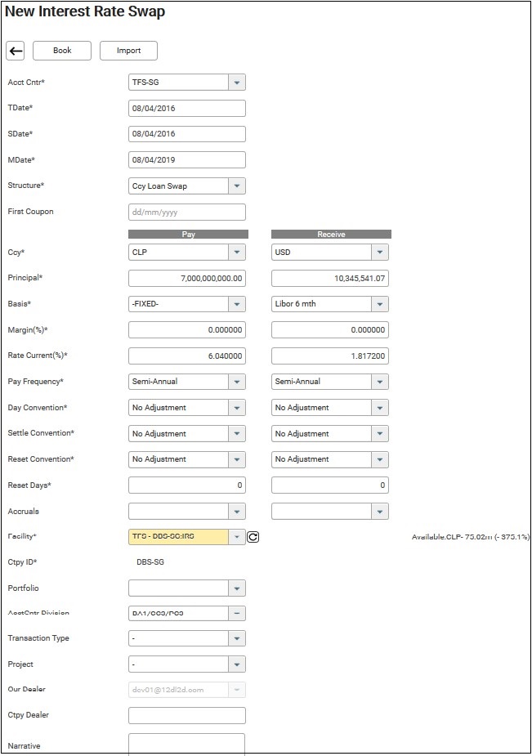Open the Pay Basis -FIXED- dropdown
This screenshot has height=756, width=532.
(235, 304)
